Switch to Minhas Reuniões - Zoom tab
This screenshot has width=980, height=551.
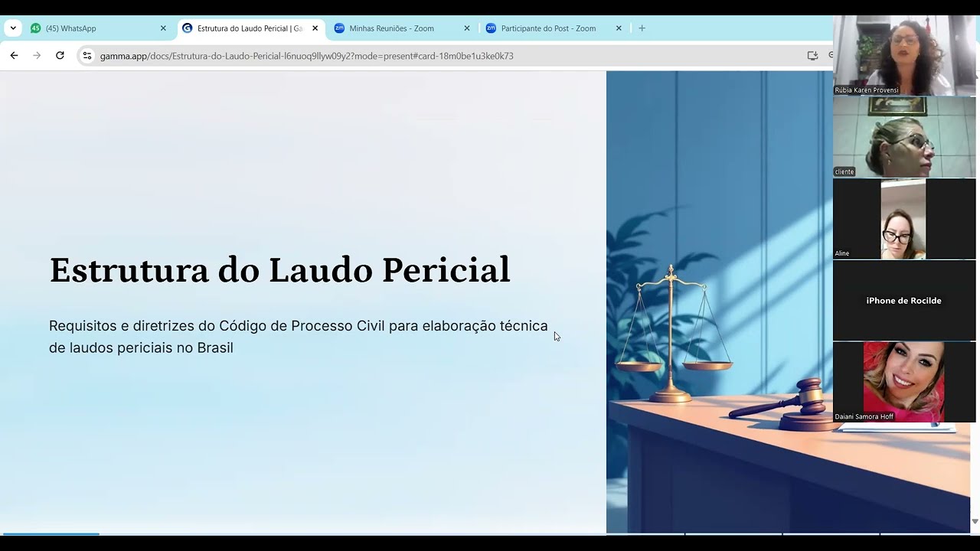tap(402, 28)
